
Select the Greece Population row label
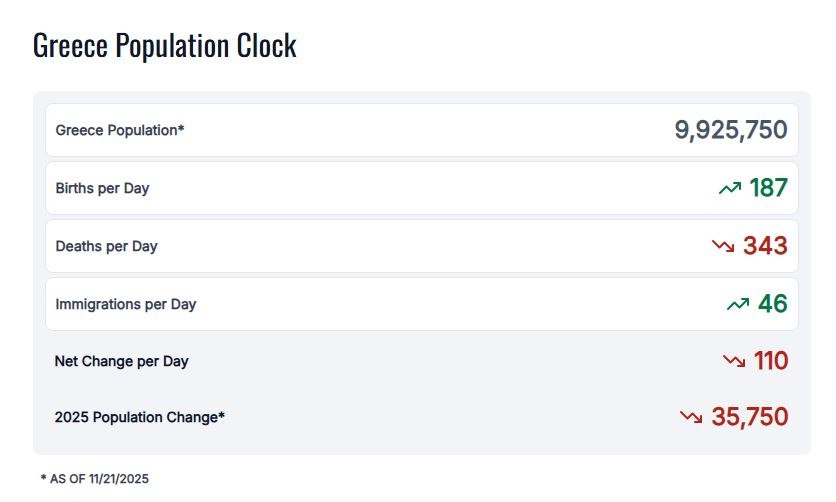pyautogui.click(x=116, y=130)
